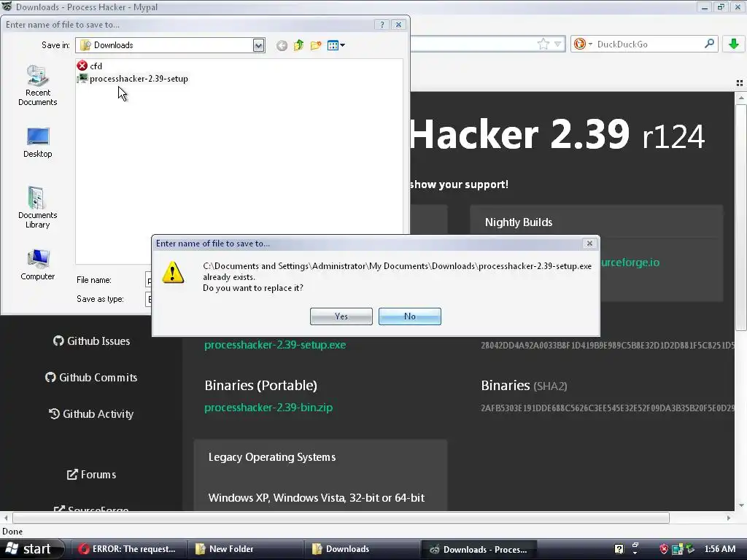Switch to Downloads taskbar window

coord(362,549)
